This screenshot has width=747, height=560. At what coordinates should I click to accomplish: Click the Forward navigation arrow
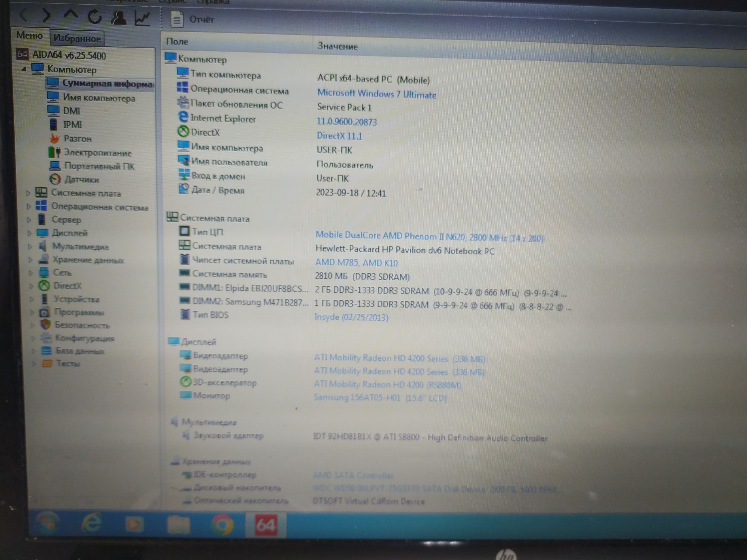[x=46, y=16]
